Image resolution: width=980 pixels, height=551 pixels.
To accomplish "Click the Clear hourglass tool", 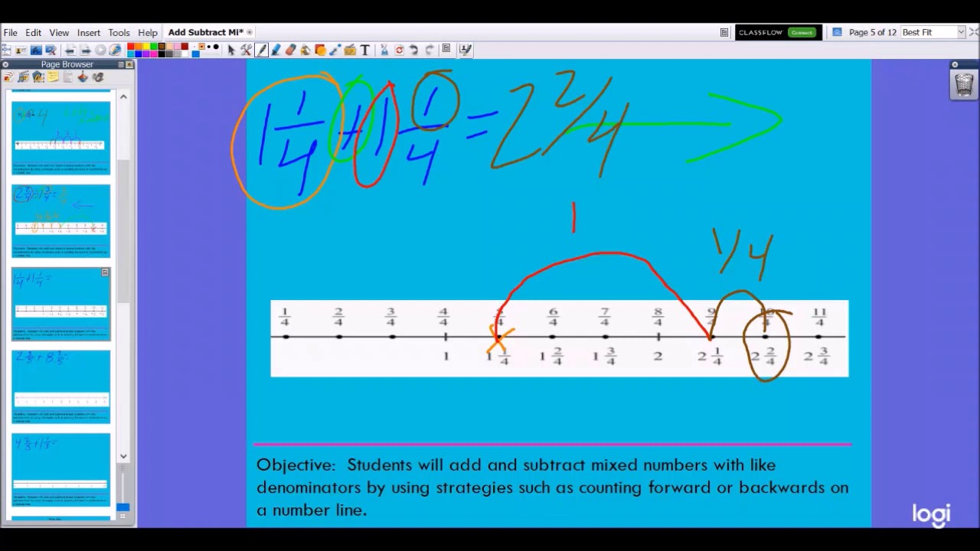I will (x=384, y=50).
